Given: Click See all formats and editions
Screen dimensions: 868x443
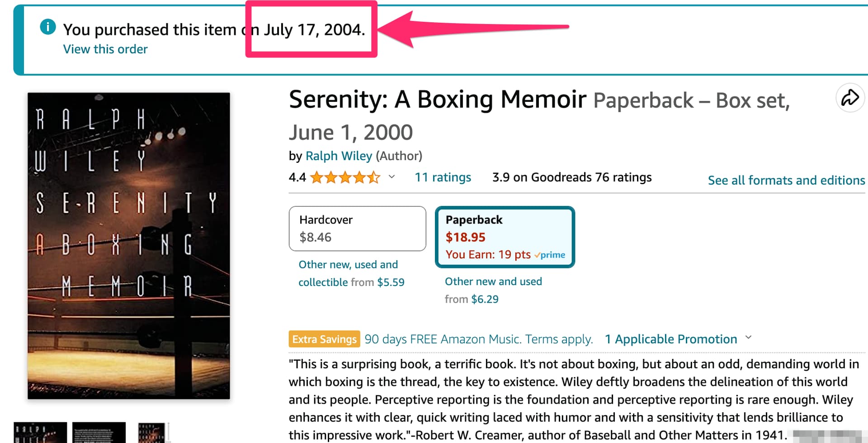Looking at the screenshot, I should tap(786, 180).
